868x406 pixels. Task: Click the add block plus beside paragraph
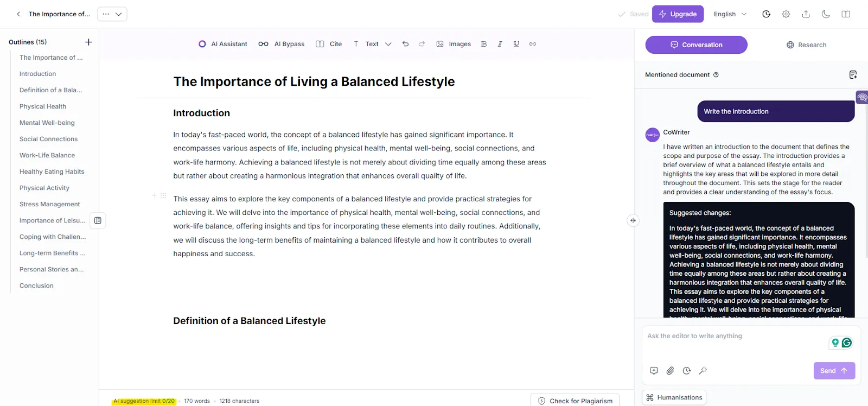[x=155, y=195]
